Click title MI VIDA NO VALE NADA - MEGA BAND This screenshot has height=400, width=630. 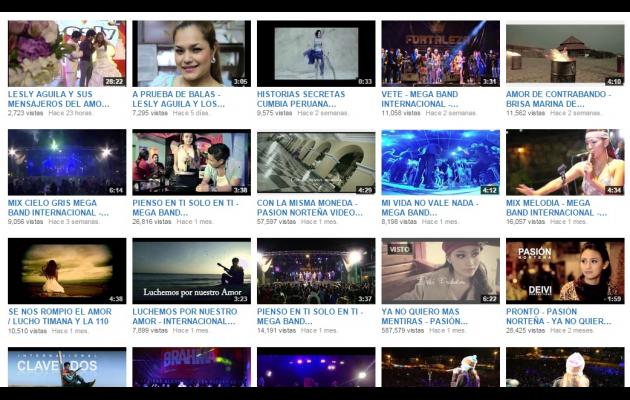coord(430,208)
